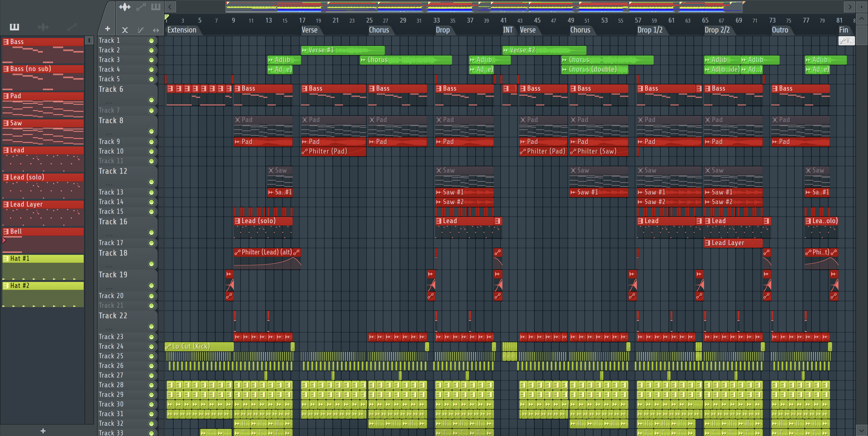The image size is (868, 436).
Task: Open Lo Cut (Kick) automation clip menu
Action: click(x=168, y=347)
